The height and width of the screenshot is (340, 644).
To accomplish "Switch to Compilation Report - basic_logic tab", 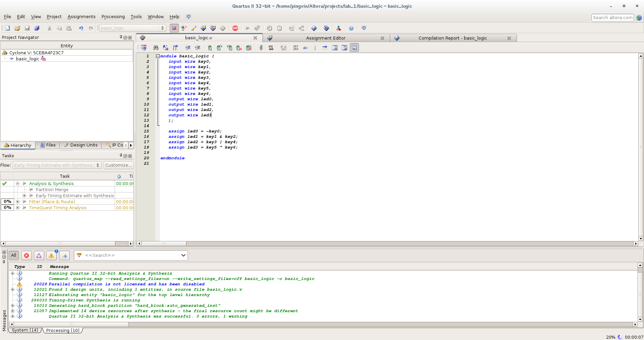I will [452, 38].
